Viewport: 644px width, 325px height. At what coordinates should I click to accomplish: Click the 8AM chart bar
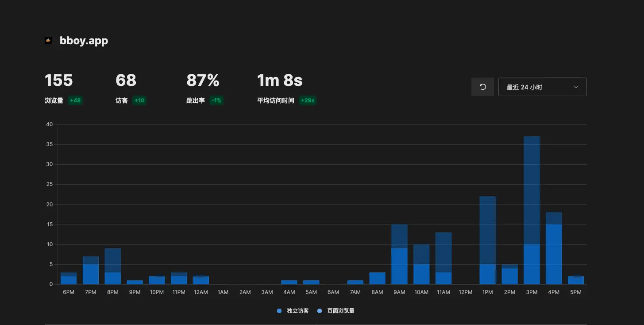coord(377,279)
